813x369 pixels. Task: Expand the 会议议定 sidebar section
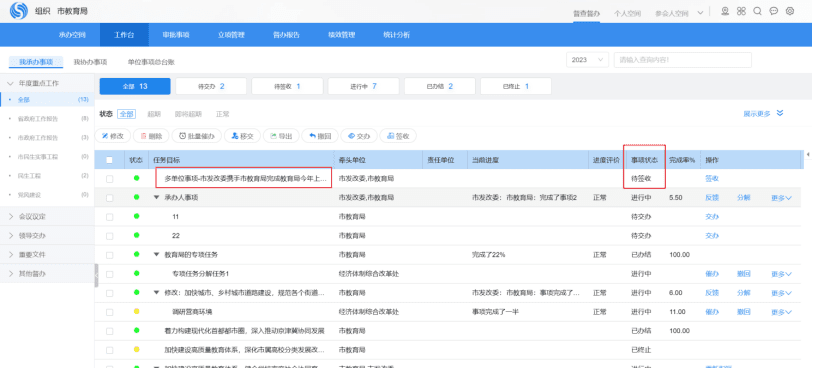pyautogui.click(x=10, y=216)
